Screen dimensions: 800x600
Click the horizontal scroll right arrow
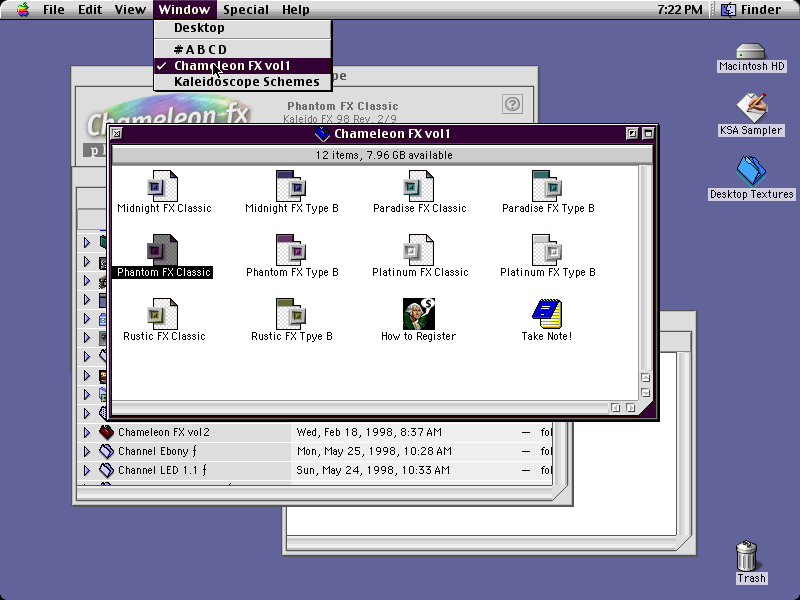click(631, 408)
